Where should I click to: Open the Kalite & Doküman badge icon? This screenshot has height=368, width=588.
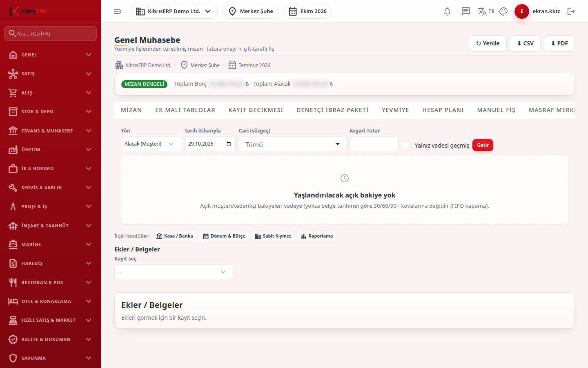point(13,339)
